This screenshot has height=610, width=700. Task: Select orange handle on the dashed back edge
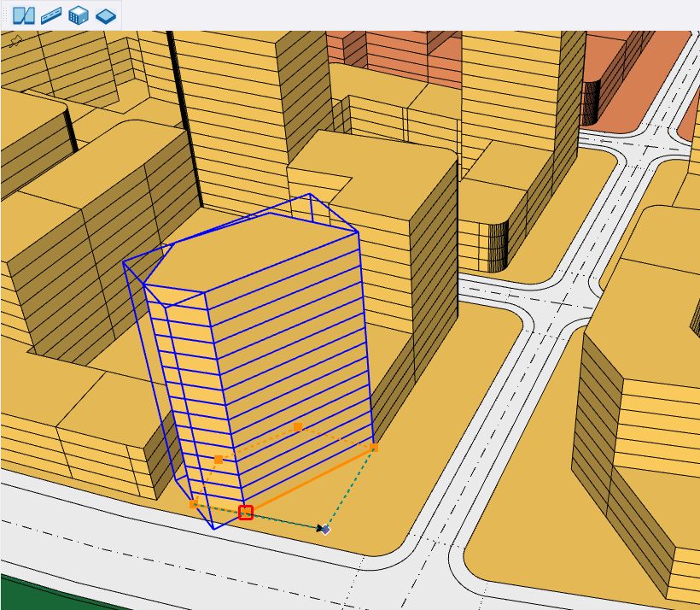[298, 426]
